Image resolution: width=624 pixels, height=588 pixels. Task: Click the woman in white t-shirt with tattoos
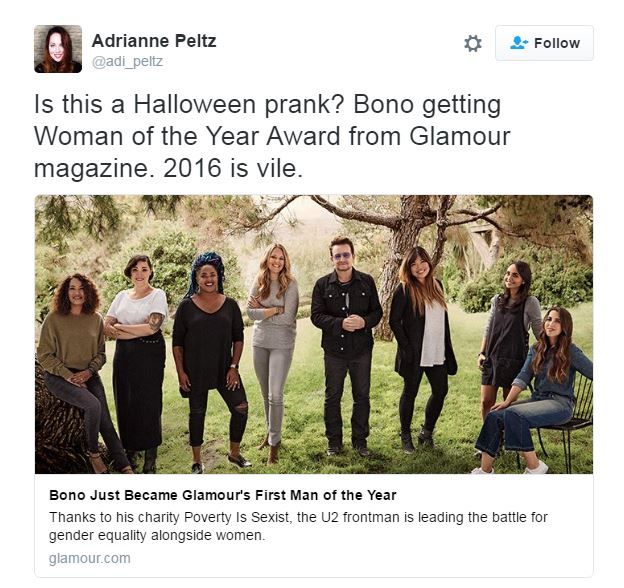tap(137, 362)
